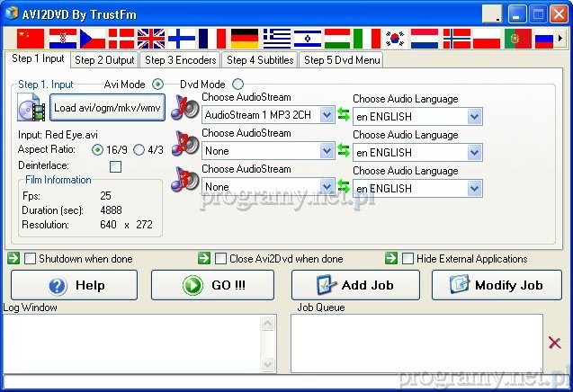Click the Norwegian flag icon

click(456, 38)
